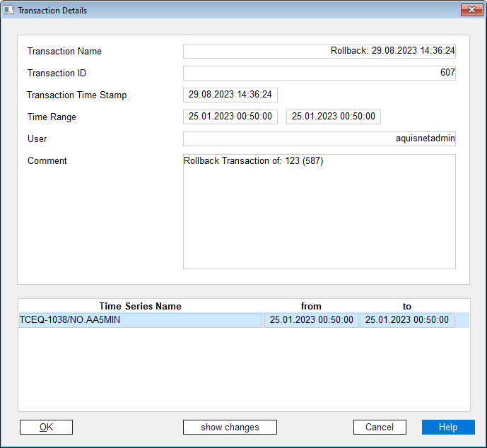This screenshot has width=487, height=448.
Task: Focus the Time Range end date field
Action: (x=333, y=117)
